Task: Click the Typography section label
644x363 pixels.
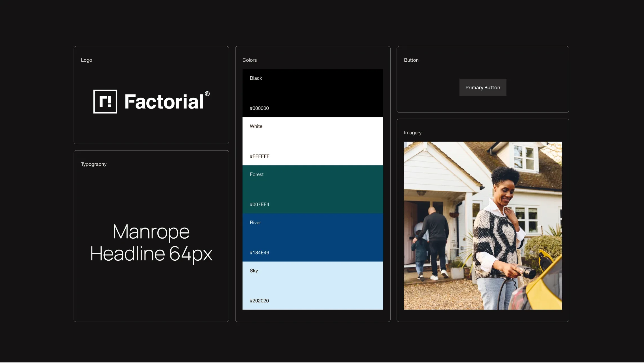Action: pyautogui.click(x=94, y=164)
